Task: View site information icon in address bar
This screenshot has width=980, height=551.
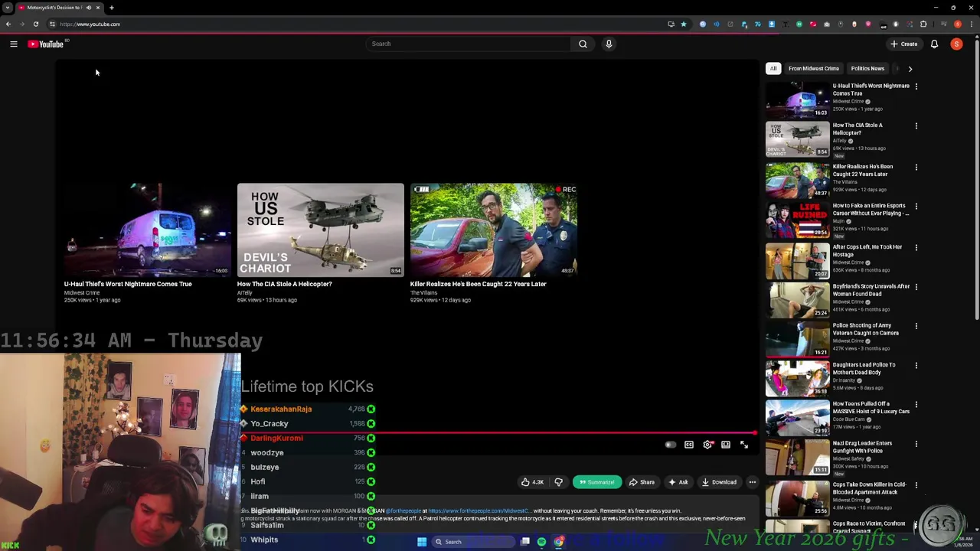Action: click(52, 24)
